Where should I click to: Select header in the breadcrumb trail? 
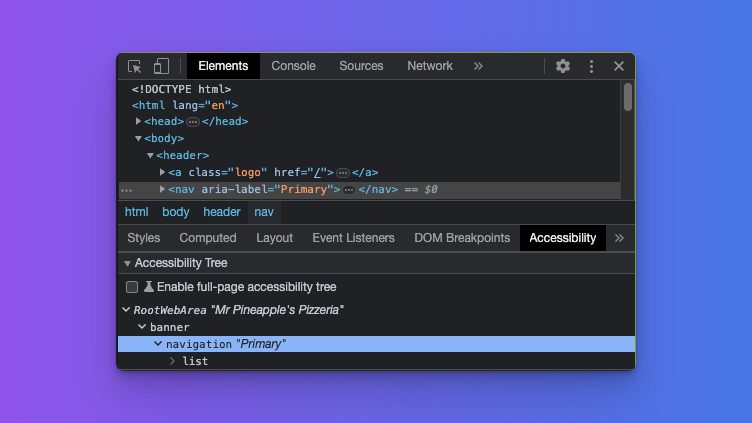222,212
